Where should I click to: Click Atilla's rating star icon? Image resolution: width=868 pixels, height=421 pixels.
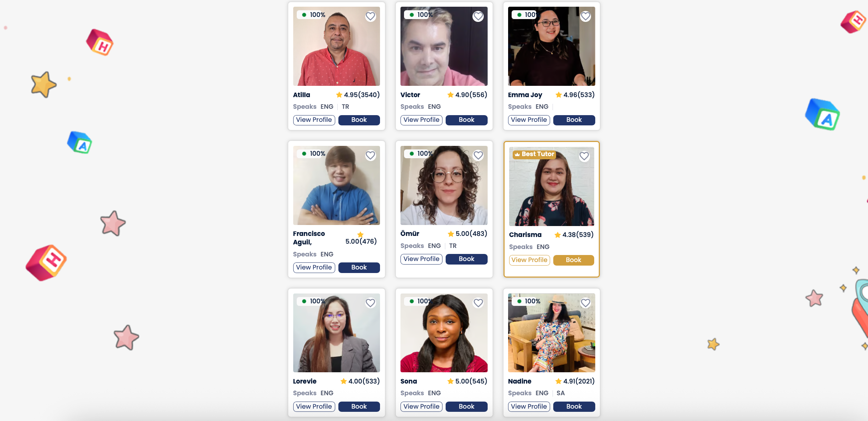coord(339,95)
